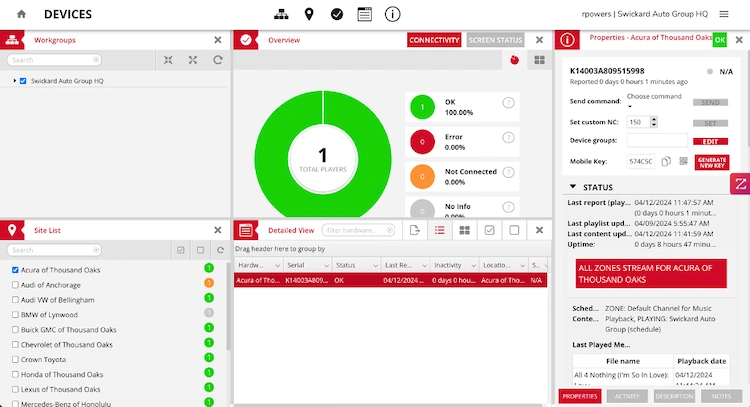Refresh the Workgroups panel
The width and height of the screenshot is (750, 407).
click(x=218, y=60)
